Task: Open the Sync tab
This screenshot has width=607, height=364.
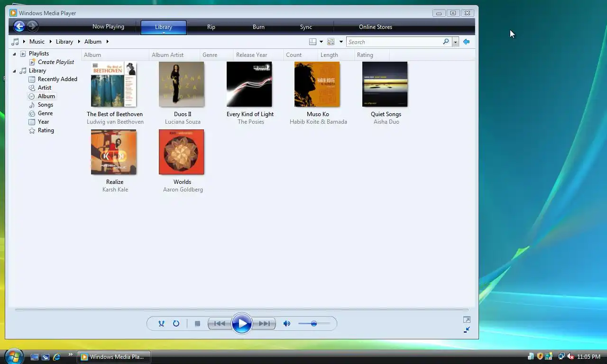Action: point(306,27)
